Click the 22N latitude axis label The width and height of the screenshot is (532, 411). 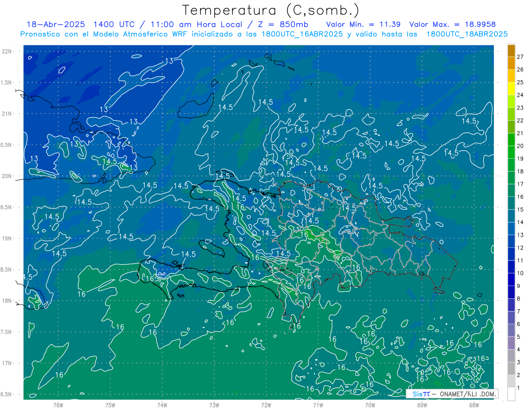point(7,51)
